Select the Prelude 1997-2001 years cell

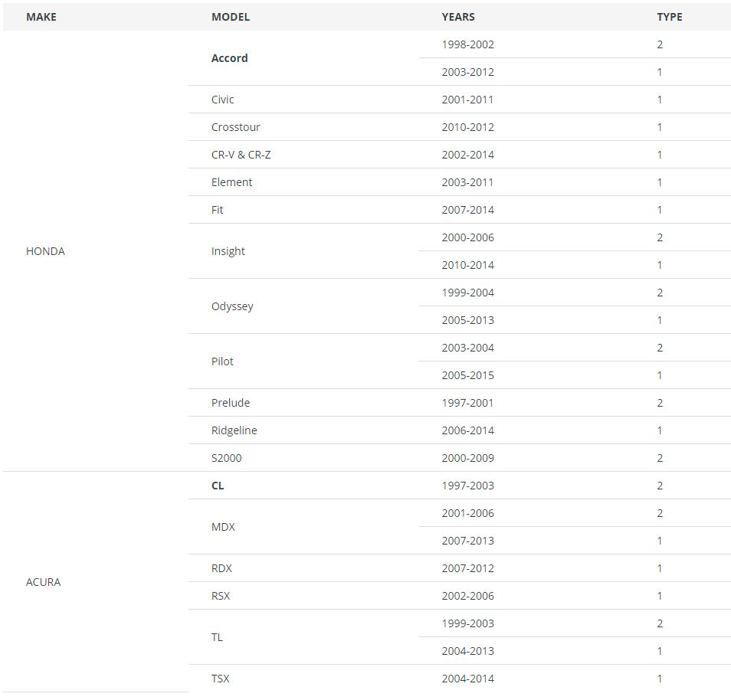tap(467, 403)
